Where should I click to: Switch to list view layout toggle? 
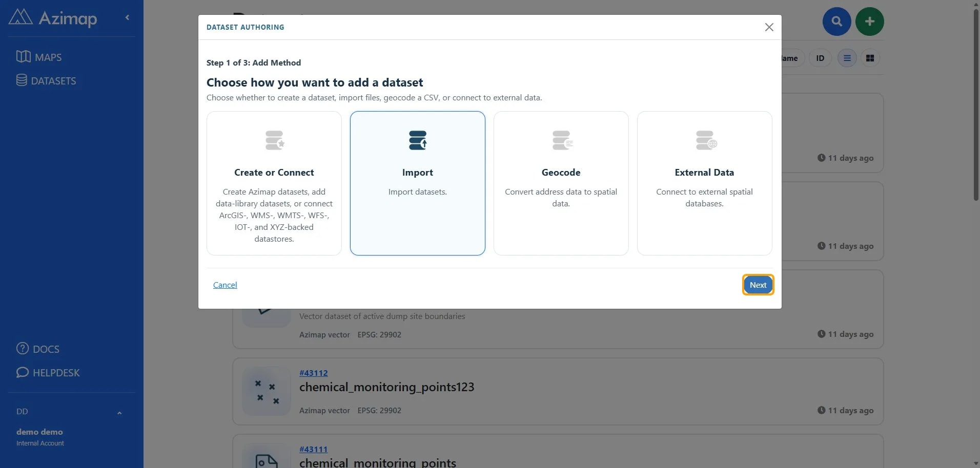click(x=847, y=58)
